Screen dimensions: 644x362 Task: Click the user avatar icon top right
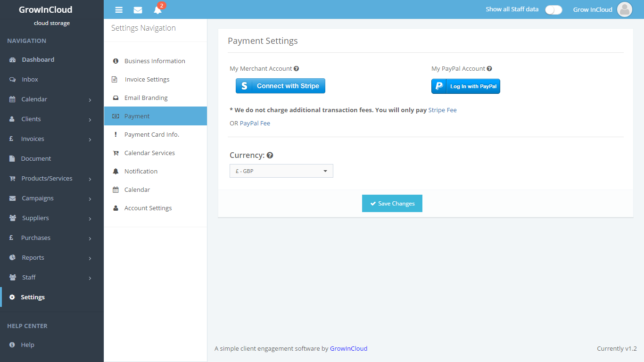[x=624, y=9]
